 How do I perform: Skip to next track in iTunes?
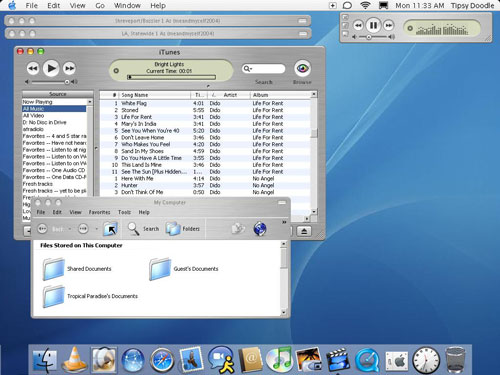(69, 69)
